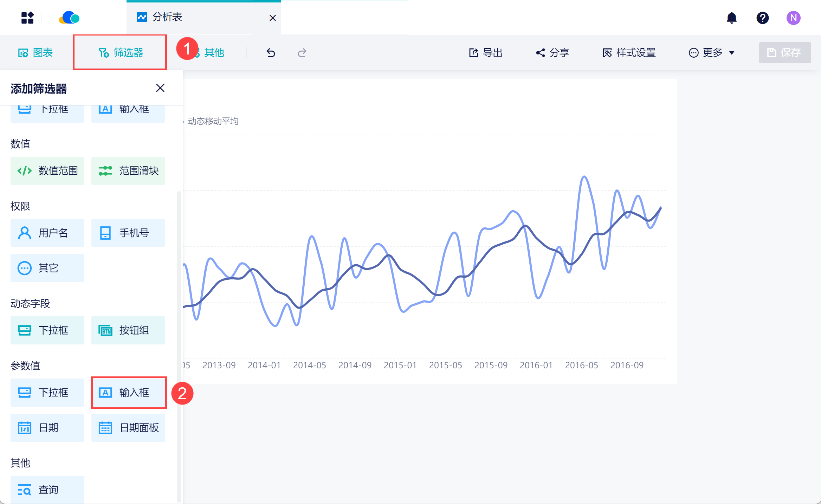Add 下拉框 under 动态字段

point(47,330)
